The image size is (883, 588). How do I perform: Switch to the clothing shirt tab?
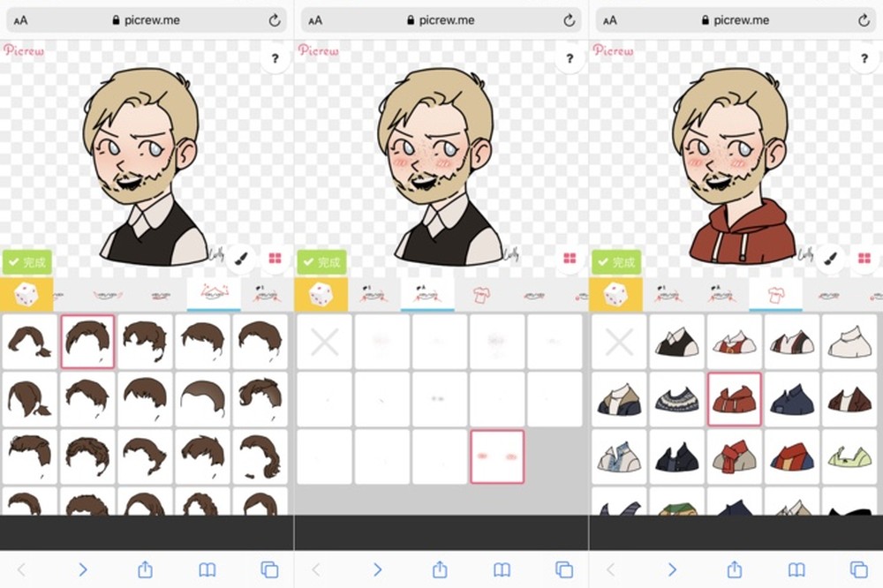pyautogui.click(x=774, y=292)
